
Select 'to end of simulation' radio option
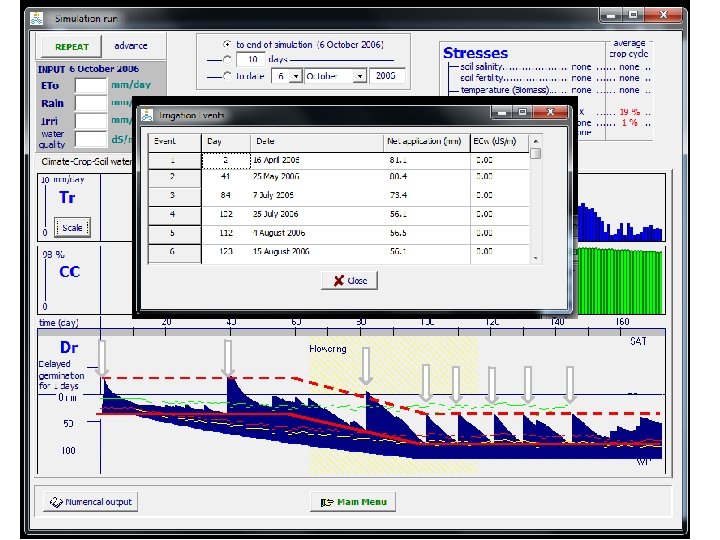(227, 45)
